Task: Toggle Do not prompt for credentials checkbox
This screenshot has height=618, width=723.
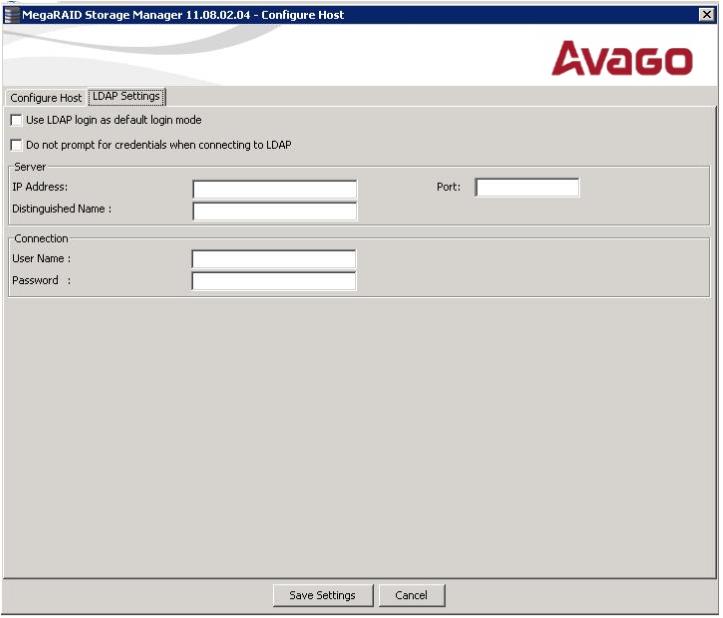Action: click(x=16, y=145)
